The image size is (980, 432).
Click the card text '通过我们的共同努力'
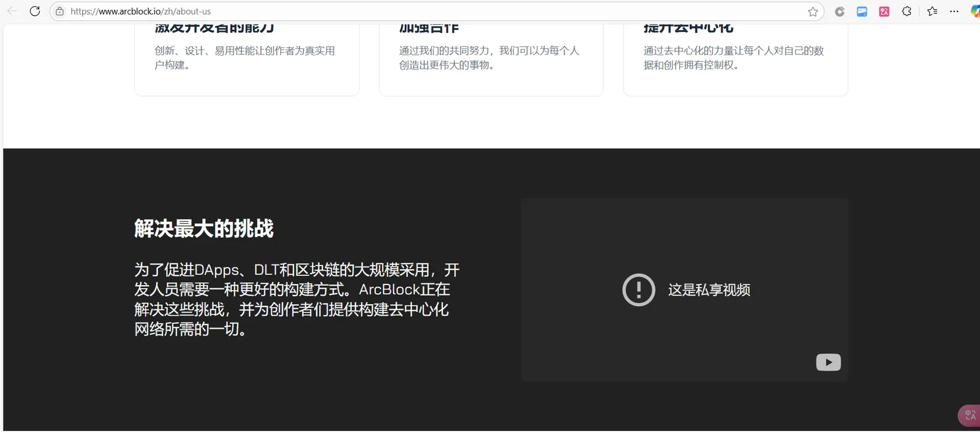(489, 58)
